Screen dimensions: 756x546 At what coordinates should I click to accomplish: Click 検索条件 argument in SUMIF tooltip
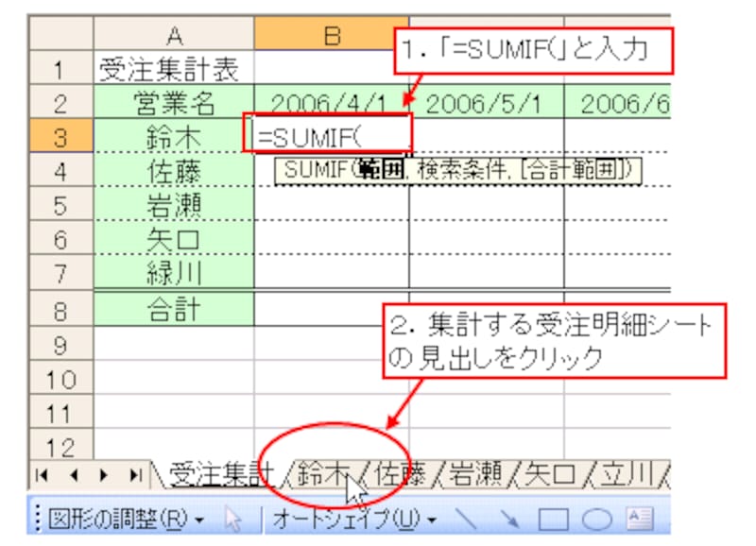pos(461,171)
